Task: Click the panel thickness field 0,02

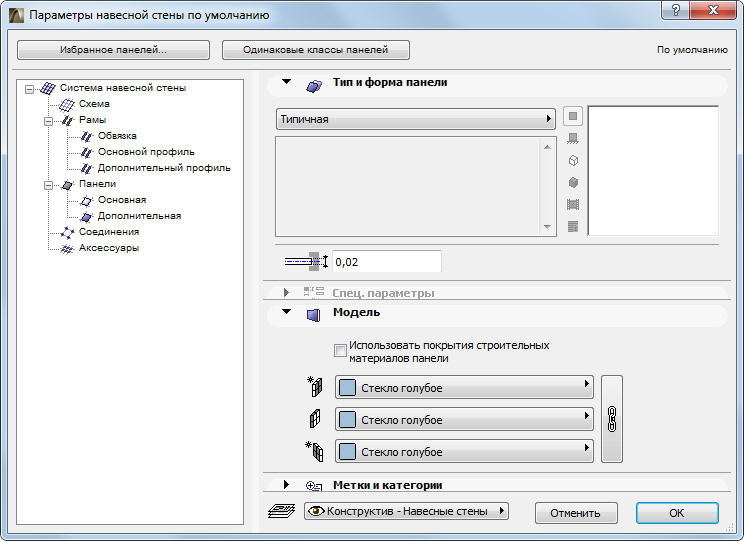Action: pyautogui.click(x=387, y=262)
